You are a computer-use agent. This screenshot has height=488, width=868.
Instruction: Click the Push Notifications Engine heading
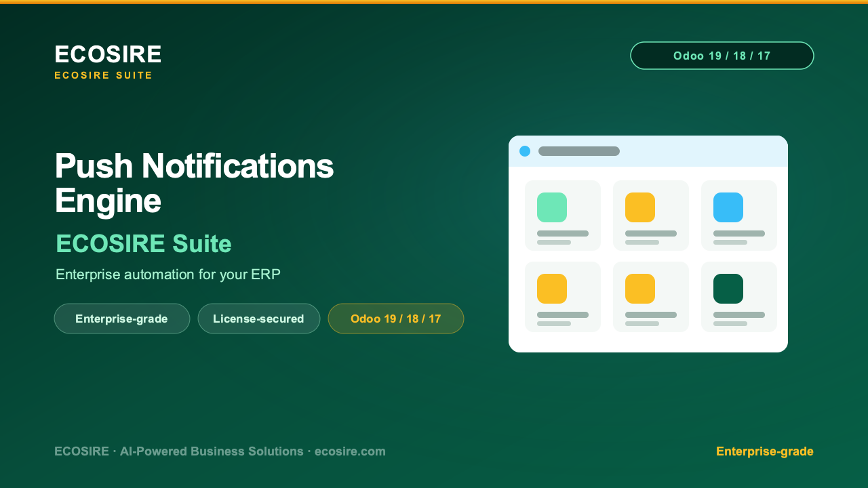point(194,183)
